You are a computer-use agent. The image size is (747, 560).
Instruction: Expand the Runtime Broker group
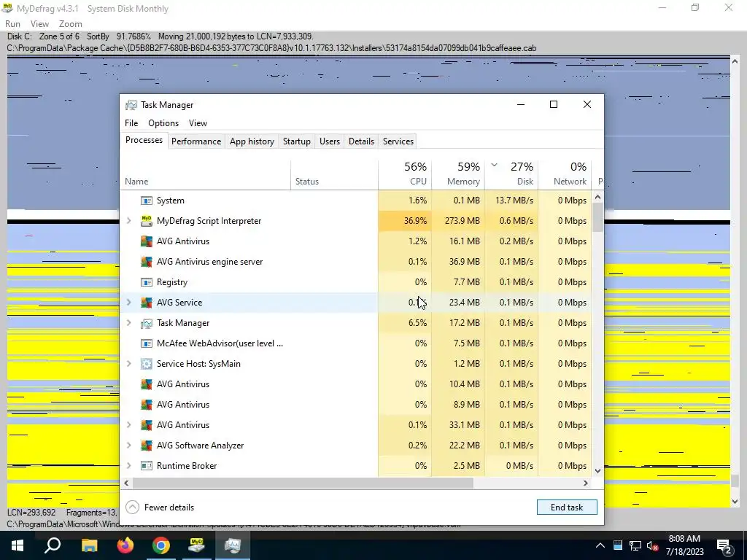128,466
